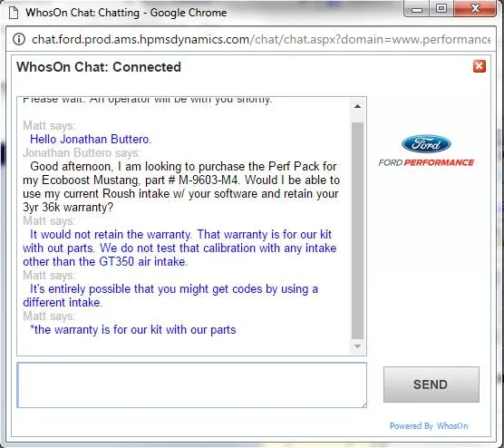This screenshot has width=504, height=448.
Task: Click the scroll down arrow in chat log
Action: tap(357, 346)
